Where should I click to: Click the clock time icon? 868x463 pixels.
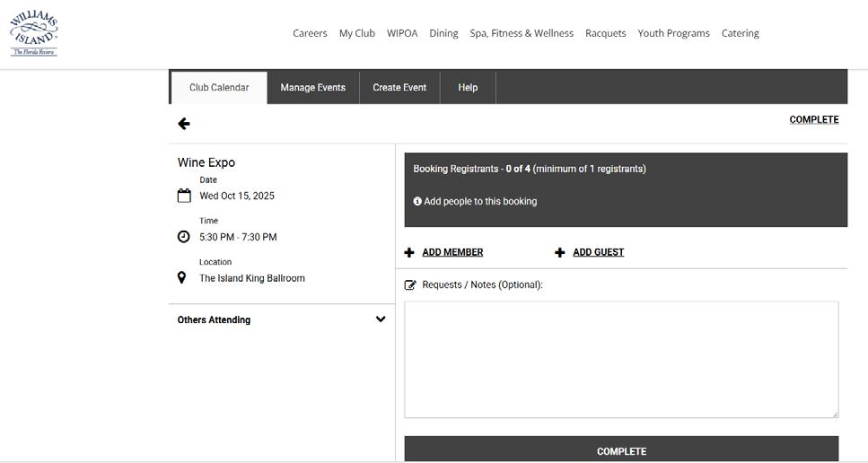(184, 237)
